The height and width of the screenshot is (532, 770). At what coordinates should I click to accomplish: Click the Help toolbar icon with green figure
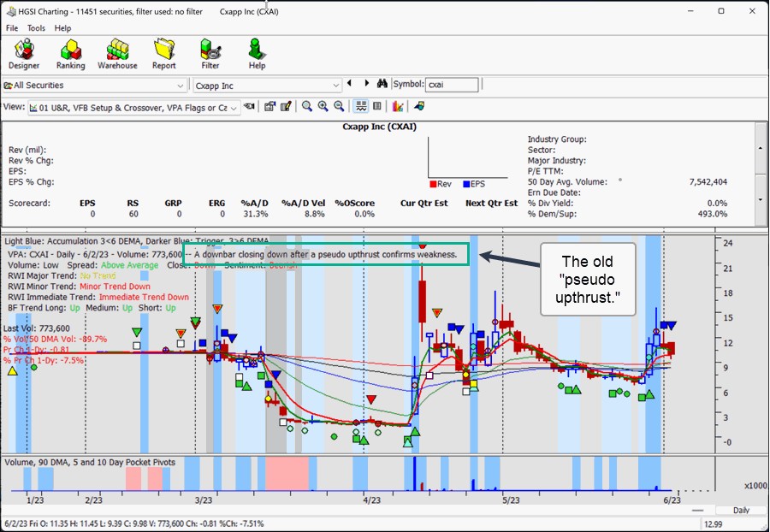point(257,54)
